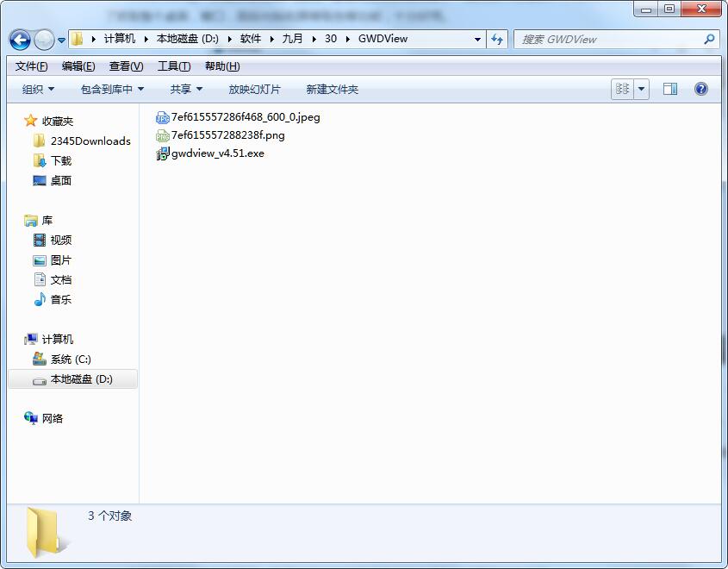Screen dimensions: 728x569
Task: Open 2345Downloads in favorites
Action: (90, 141)
